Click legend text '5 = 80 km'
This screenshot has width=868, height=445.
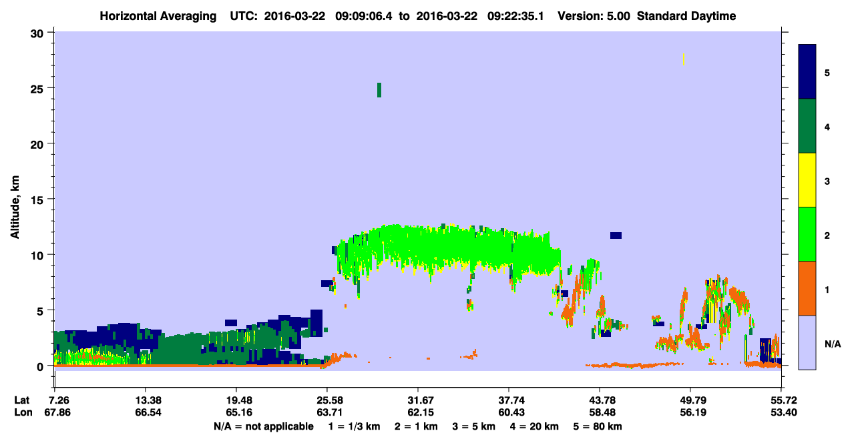pyautogui.click(x=597, y=426)
